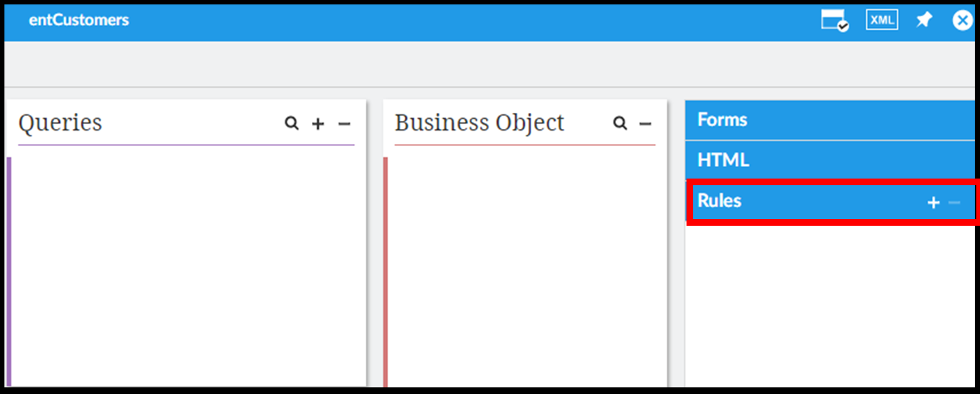
Task: Add a new query with the plus icon
Action: [318, 124]
